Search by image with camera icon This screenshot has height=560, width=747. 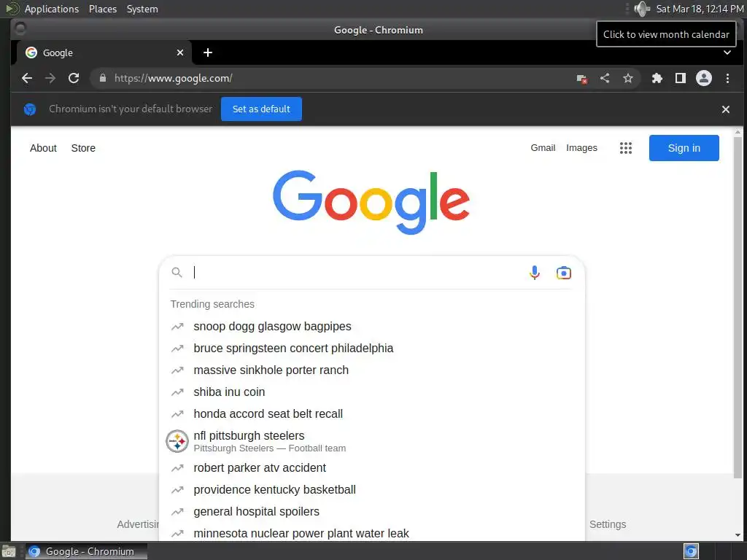point(564,273)
